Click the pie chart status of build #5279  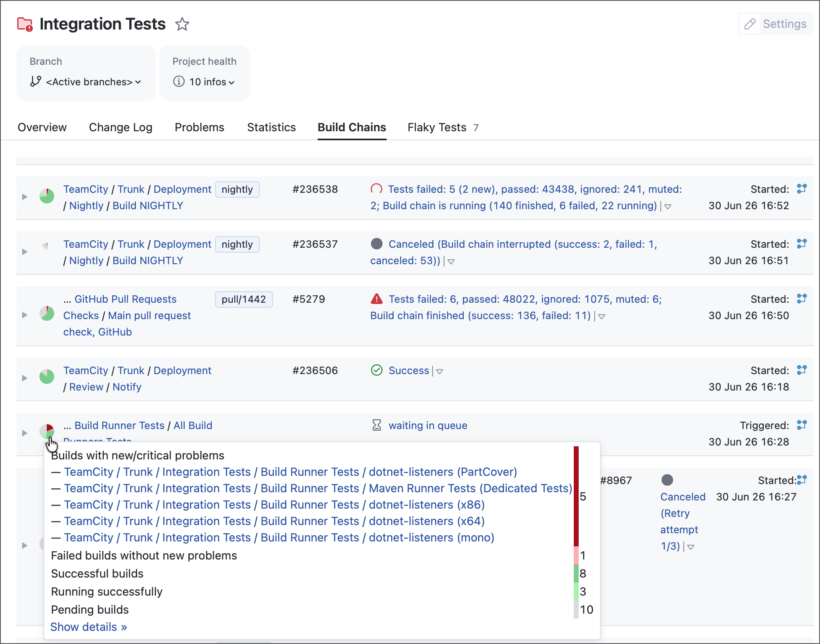point(47,314)
